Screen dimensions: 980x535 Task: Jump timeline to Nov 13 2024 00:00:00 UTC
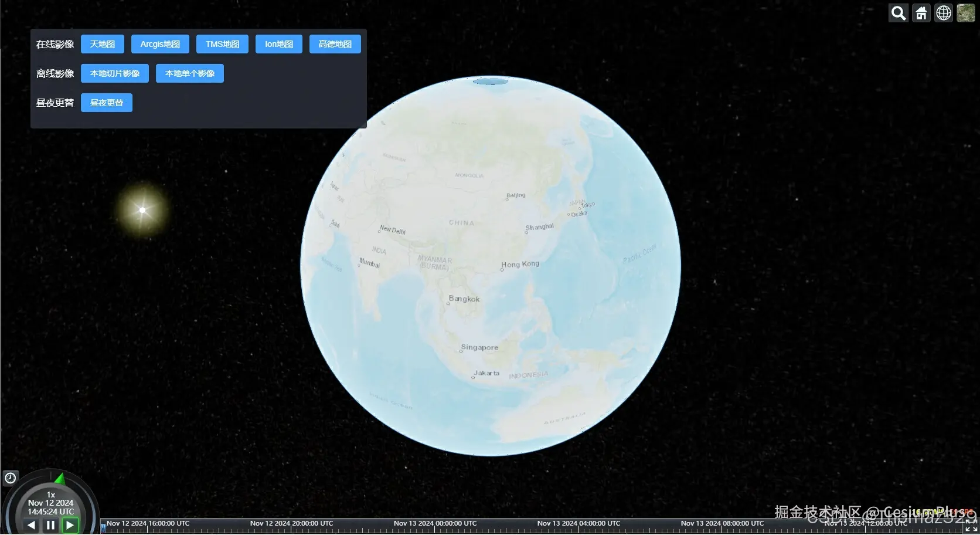435,523
